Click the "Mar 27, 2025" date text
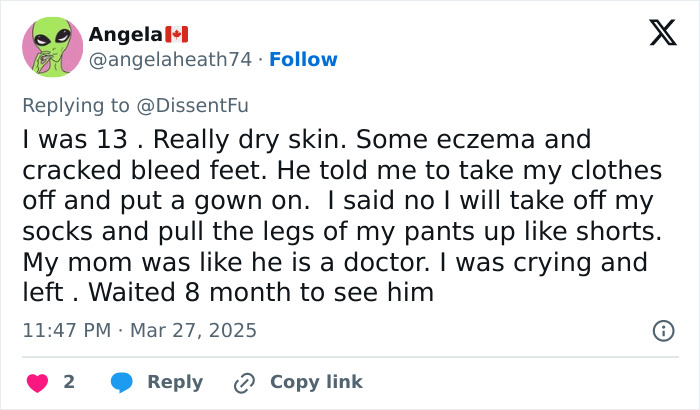 coord(195,330)
